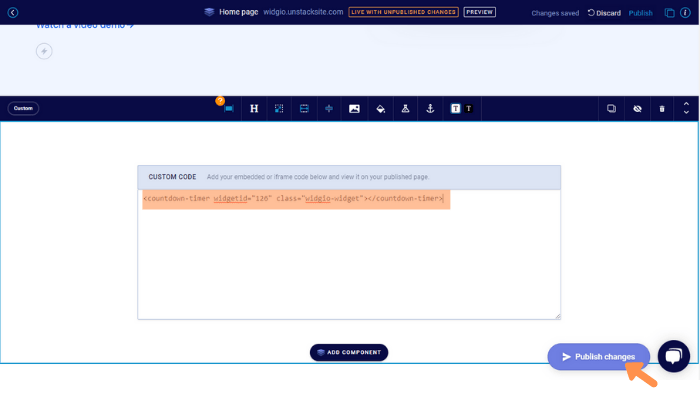Open the flask experiment icon
700x393 pixels.
405,109
